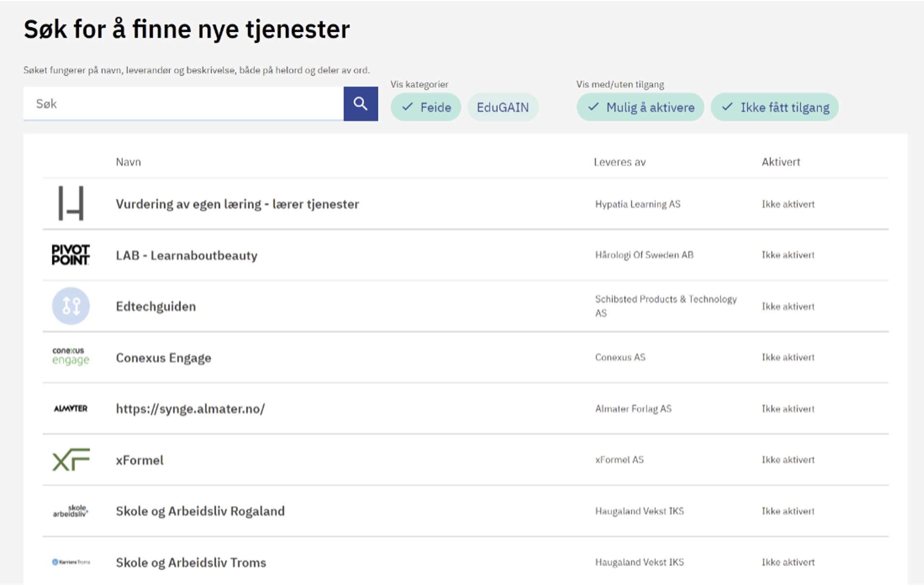Click the Vis kategorier label
Image resolution: width=924 pixels, height=586 pixels.
coord(420,84)
